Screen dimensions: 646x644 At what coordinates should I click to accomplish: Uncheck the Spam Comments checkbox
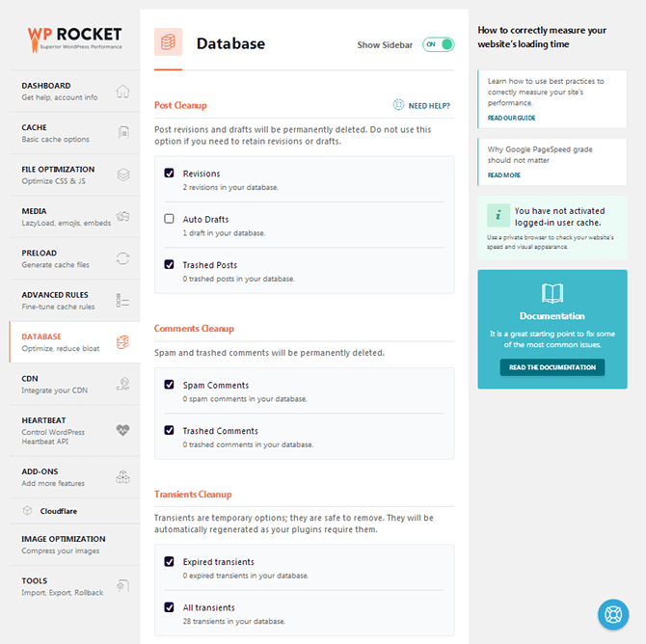(169, 385)
